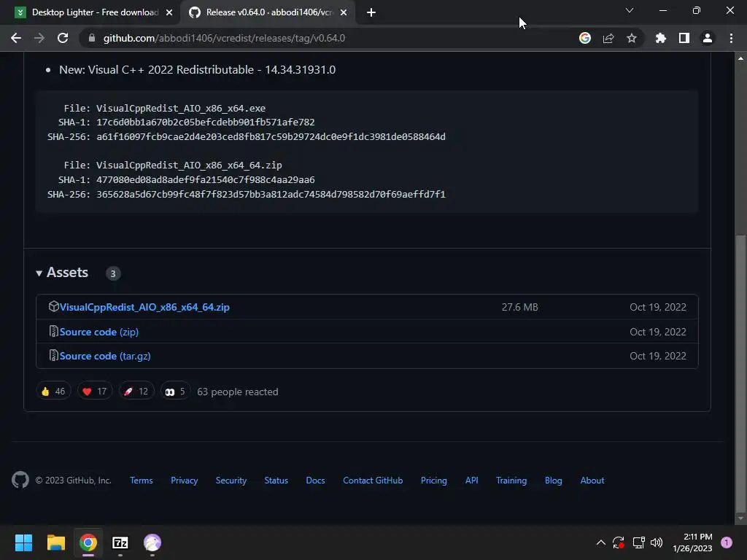747x560 pixels.
Task: Close the Release v0.64.0 tab
Action: click(344, 12)
